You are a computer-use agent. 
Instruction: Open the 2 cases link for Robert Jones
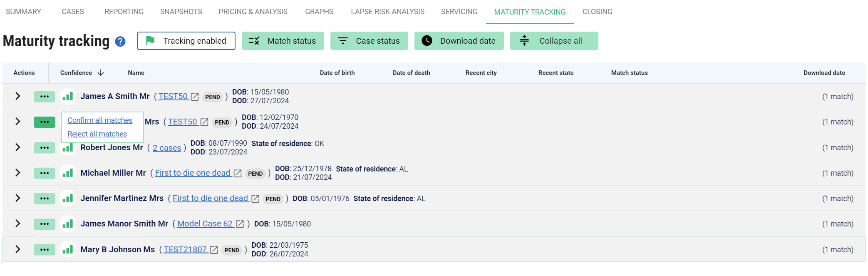pyautogui.click(x=167, y=148)
